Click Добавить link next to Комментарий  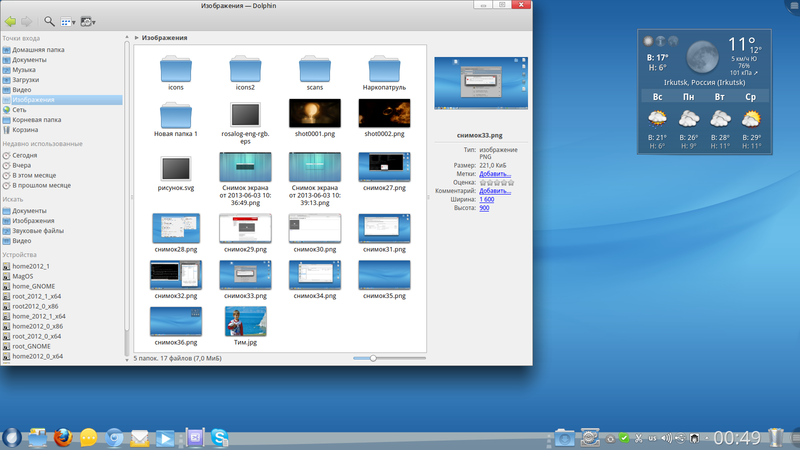(x=495, y=191)
